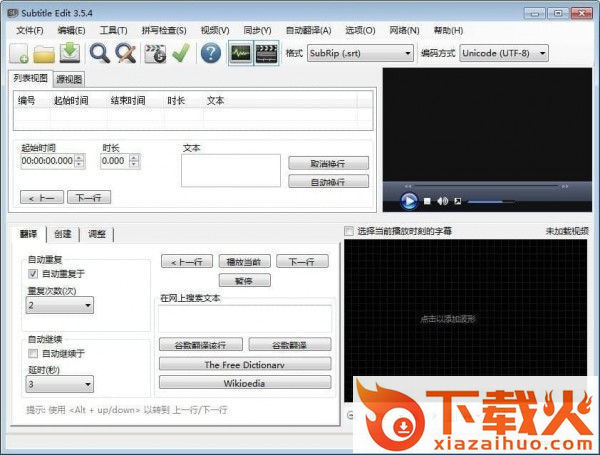Click the 文本 column header
Screen dimensions: 600x455
coord(215,101)
